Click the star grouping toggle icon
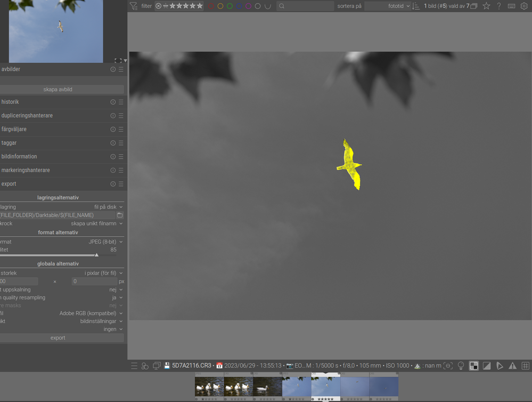532x402 pixels. point(486,6)
